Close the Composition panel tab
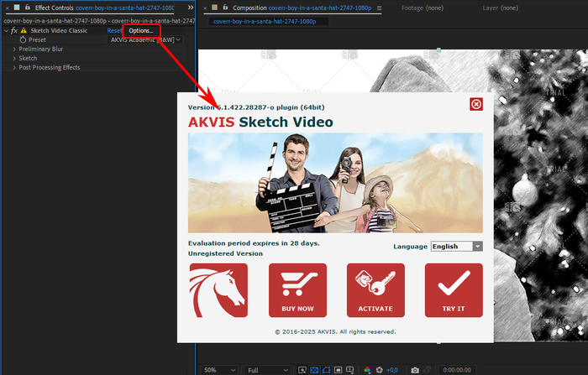The width and height of the screenshot is (588, 375). (x=205, y=8)
